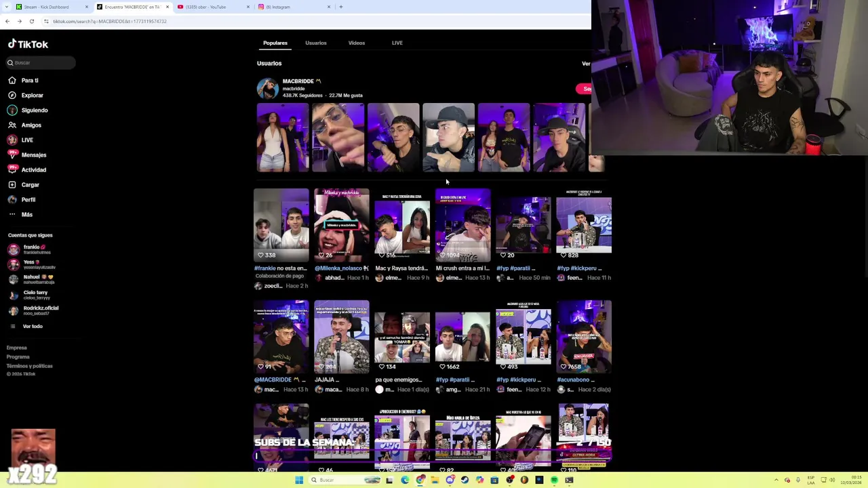
Task: Open the '@acunabono' video caption
Action: point(574,380)
